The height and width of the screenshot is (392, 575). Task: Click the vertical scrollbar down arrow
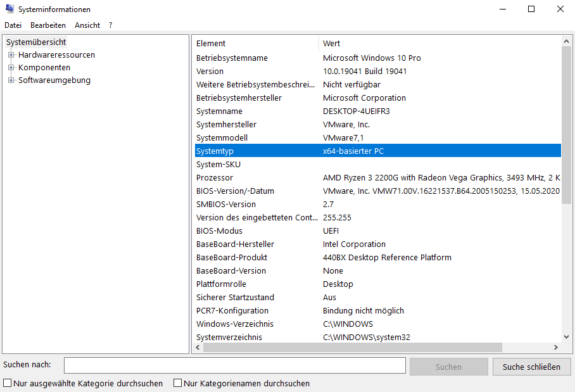[566, 337]
